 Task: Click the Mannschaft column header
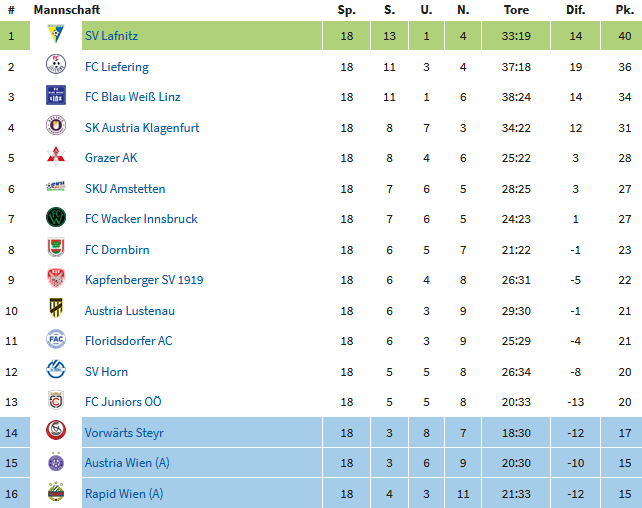click(x=67, y=10)
